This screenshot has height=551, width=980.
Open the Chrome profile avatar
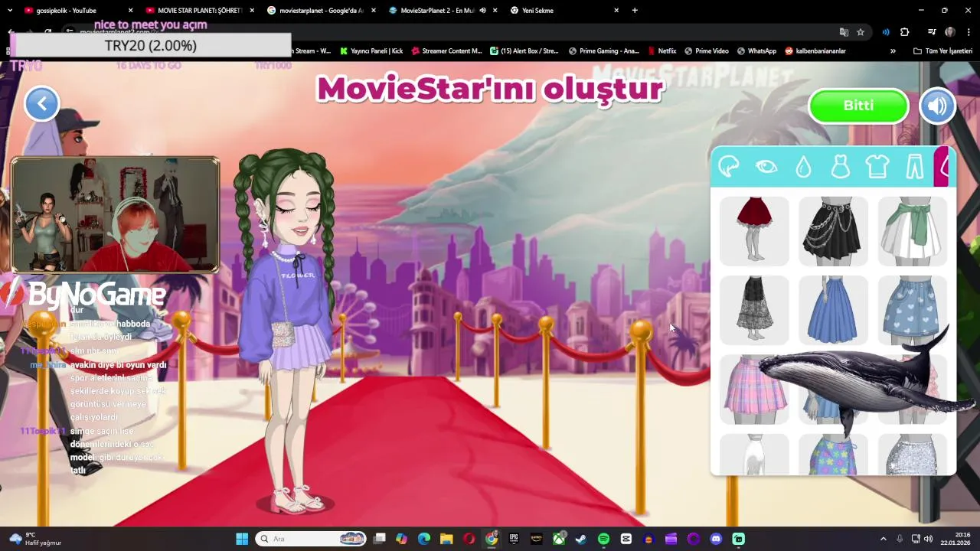click(x=950, y=32)
